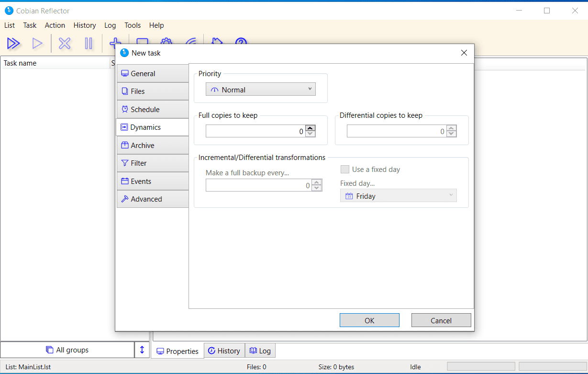This screenshot has height=374, width=588.
Task: Increase Full copies to keep value
Action: click(311, 128)
